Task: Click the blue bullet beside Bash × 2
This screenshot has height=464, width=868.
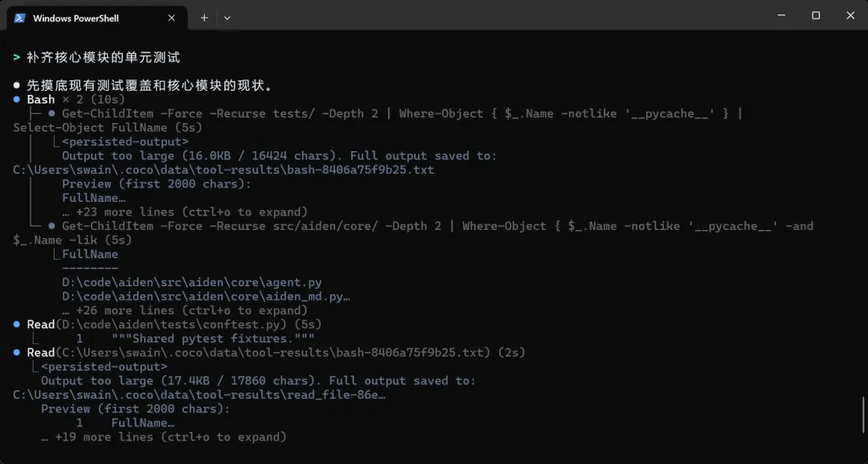Action: pyautogui.click(x=17, y=100)
